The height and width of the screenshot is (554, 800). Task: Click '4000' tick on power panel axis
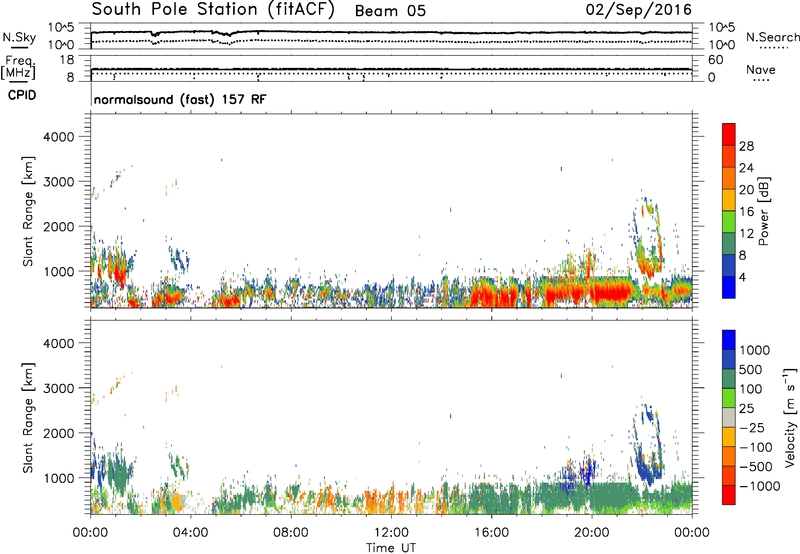(58, 137)
